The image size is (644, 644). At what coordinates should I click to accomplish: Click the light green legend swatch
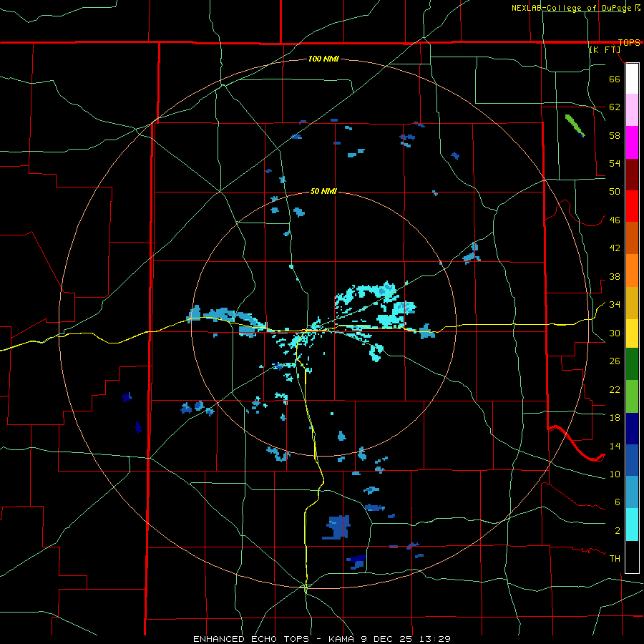click(632, 396)
